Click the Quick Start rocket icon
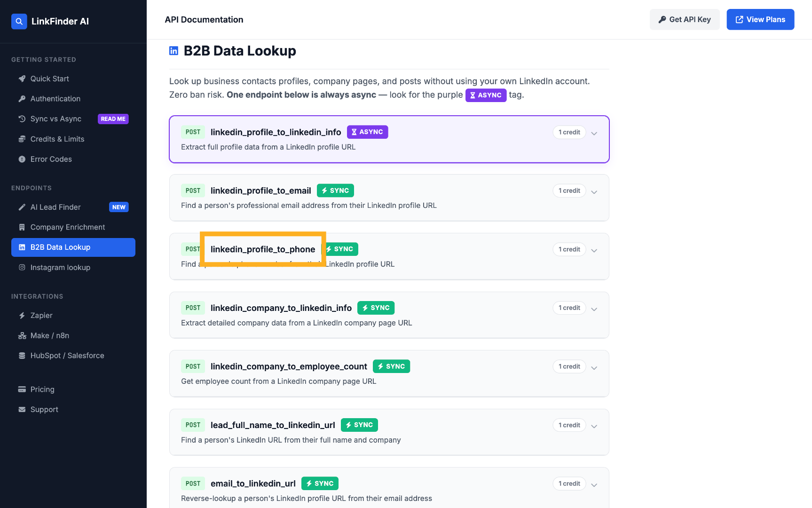 pos(22,79)
